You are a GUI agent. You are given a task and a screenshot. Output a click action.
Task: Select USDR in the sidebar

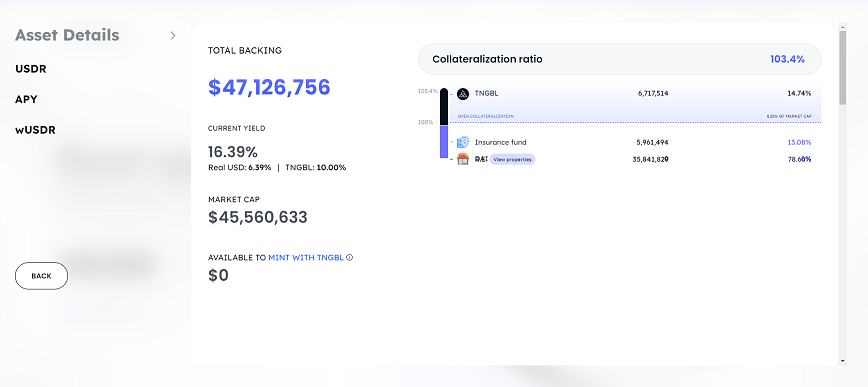point(31,69)
